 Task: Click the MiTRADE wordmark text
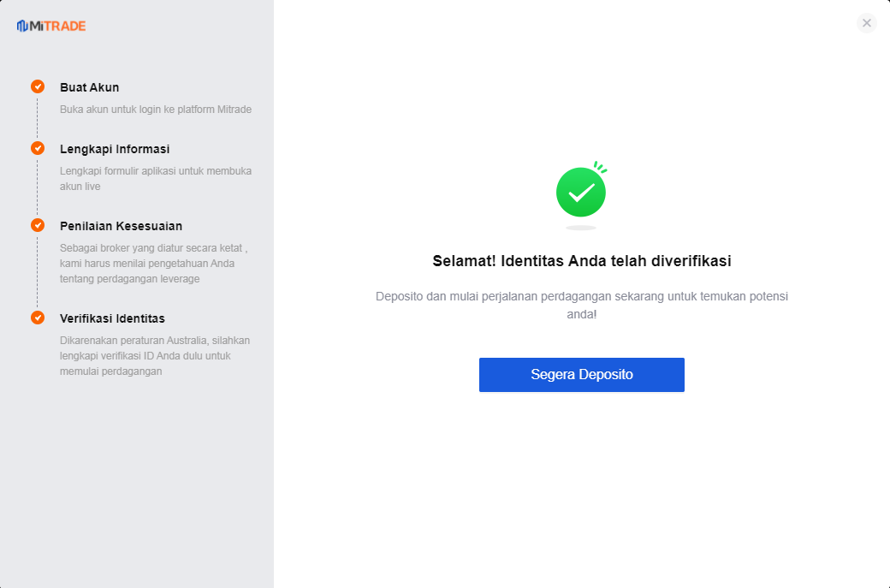[58, 26]
